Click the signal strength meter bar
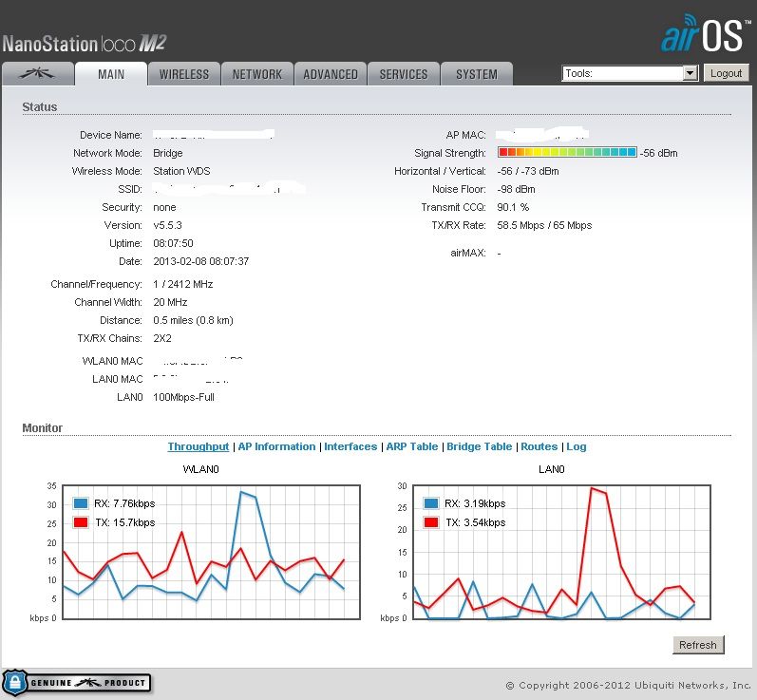 567,153
